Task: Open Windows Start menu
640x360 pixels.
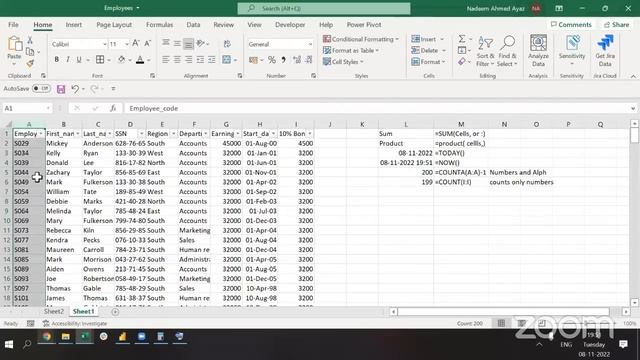Action: click(9, 344)
